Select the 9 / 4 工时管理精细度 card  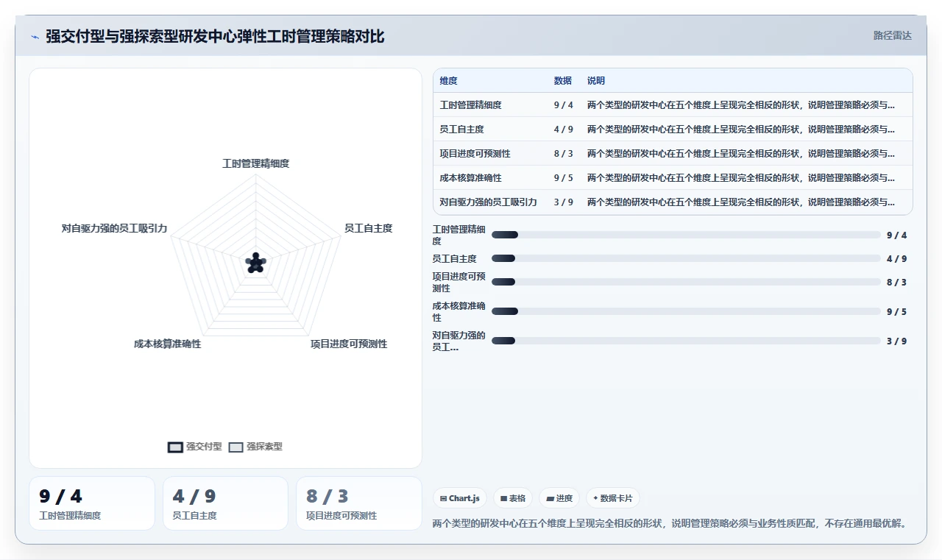pos(92,503)
